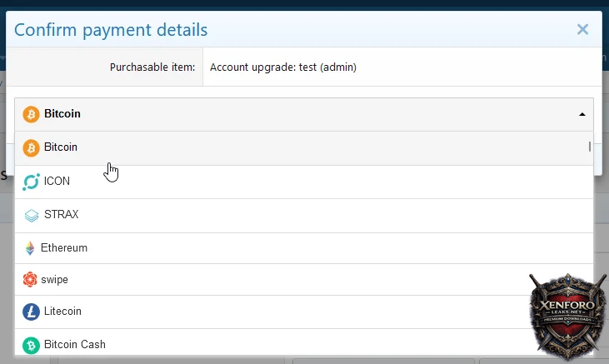Viewport: 609px width, 364px height.
Task: Click the orange Bitcoin icon in the list
Action: 32,147
